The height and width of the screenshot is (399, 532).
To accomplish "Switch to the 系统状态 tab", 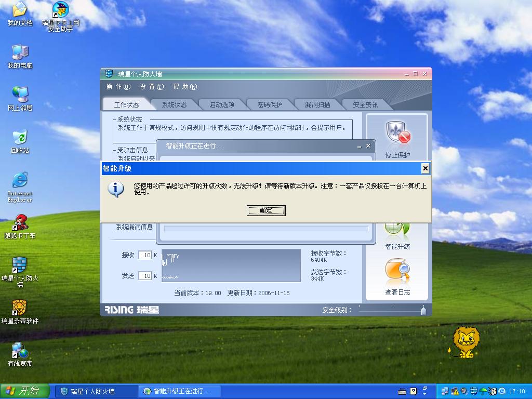I will 175,105.
